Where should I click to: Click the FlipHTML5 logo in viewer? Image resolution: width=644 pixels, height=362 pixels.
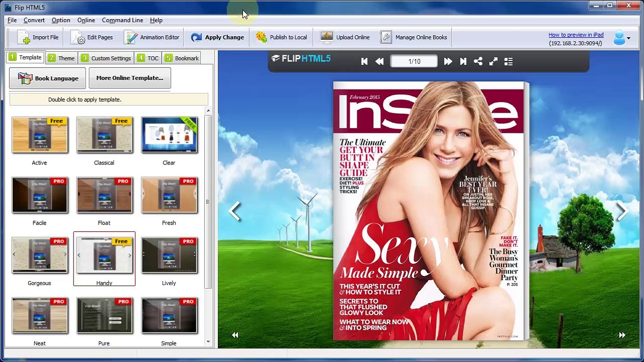point(301,59)
